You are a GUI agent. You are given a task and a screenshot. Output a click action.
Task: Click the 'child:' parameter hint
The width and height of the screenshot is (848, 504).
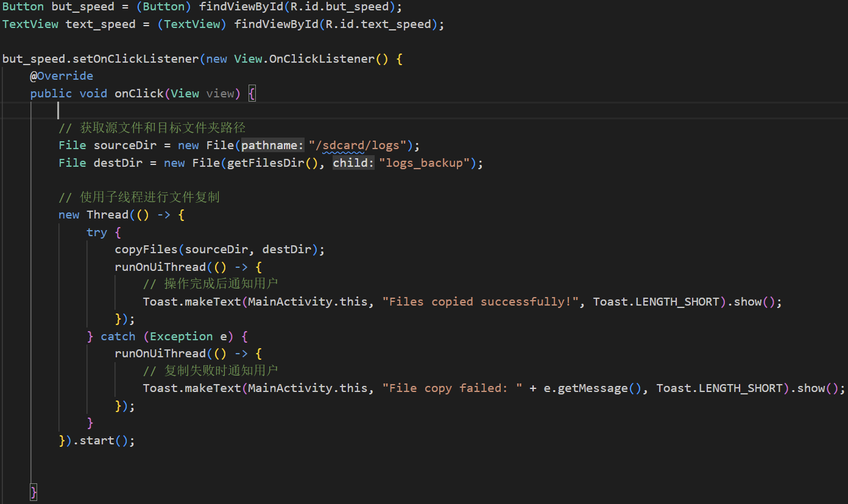(x=353, y=163)
